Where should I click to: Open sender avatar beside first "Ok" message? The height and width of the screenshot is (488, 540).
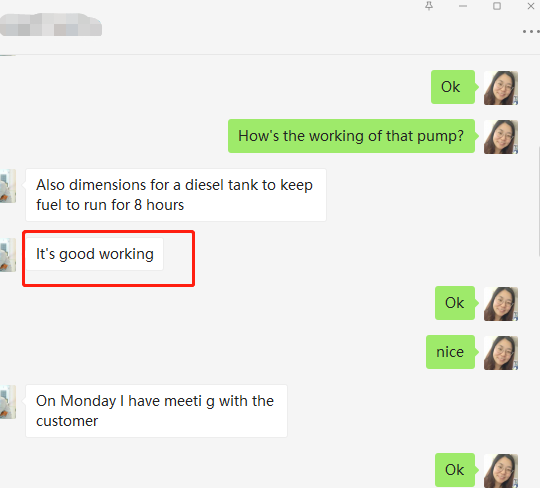[x=501, y=88]
